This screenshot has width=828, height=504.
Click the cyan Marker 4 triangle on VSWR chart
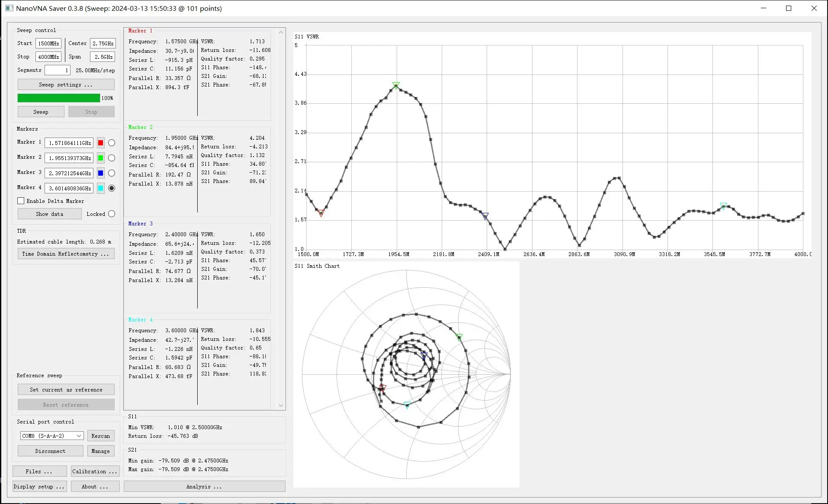coord(723,206)
